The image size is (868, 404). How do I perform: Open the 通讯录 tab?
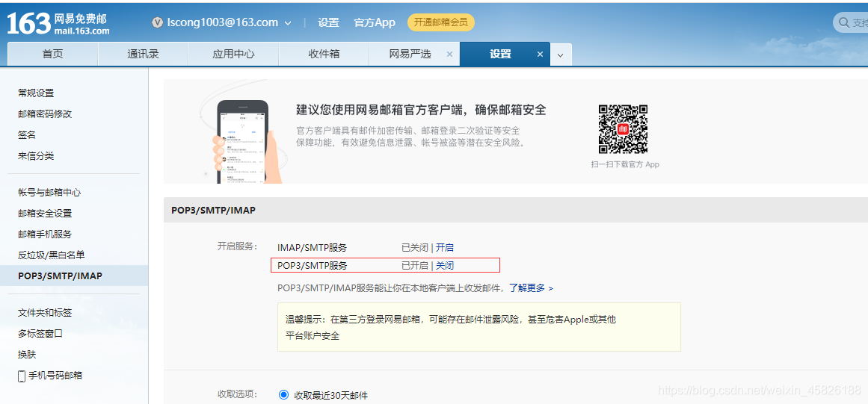coord(143,54)
